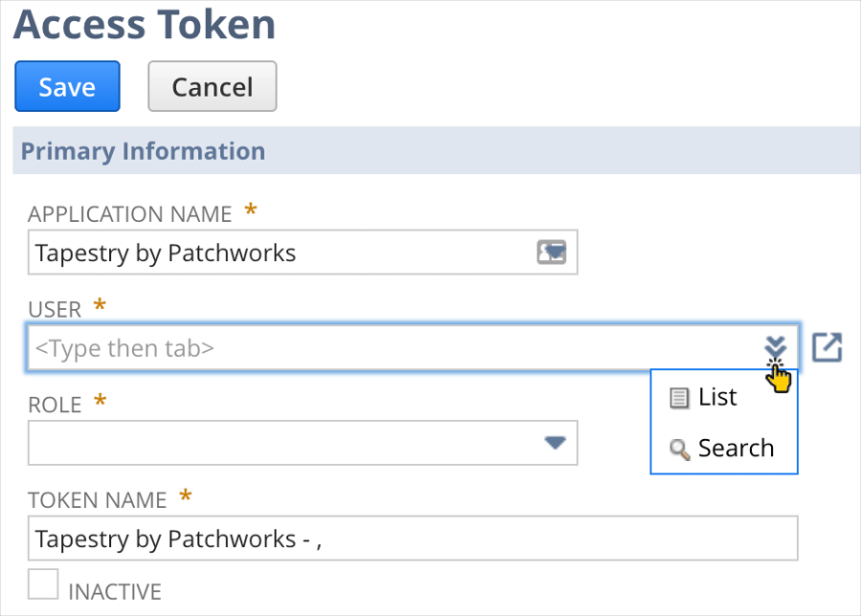The height and width of the screenshot is (616, 861).
Task: Click the Access Token page title
Action: (144, 26)
